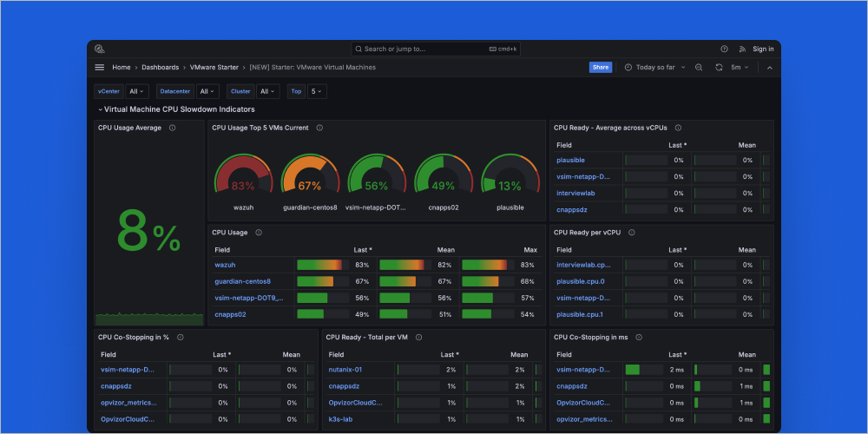
Task: Click CPU Usage Top 5 VMs Current panel title
Action: tap(260, 128)
